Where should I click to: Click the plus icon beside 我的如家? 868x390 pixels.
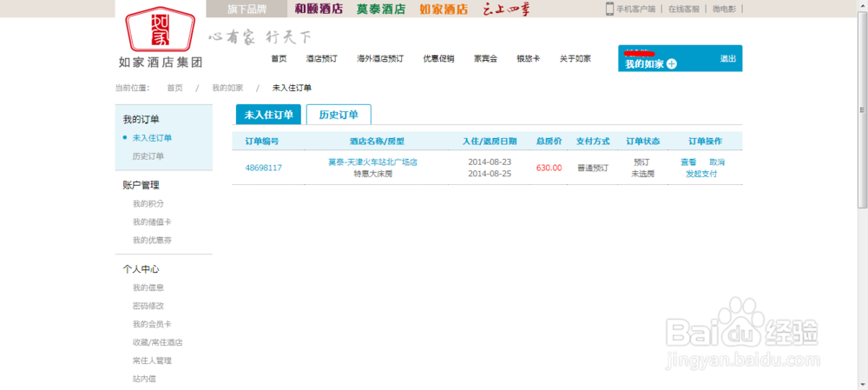672,63
